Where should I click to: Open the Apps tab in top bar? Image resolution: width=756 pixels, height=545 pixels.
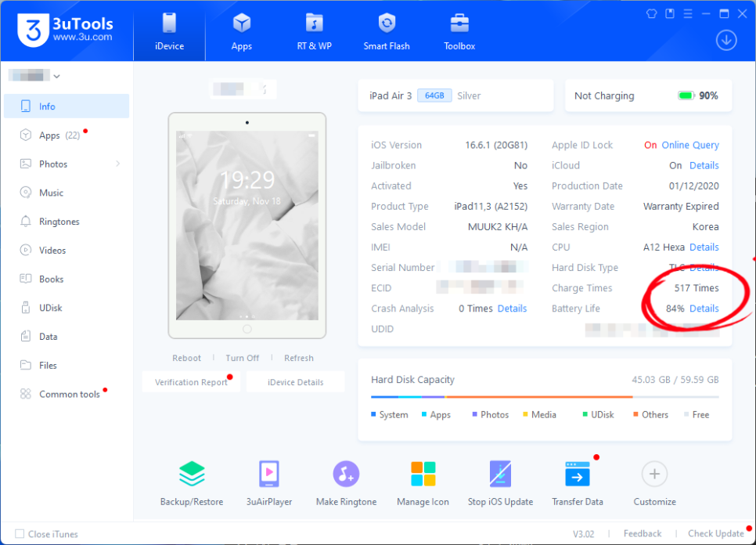(x=242, y=31)
